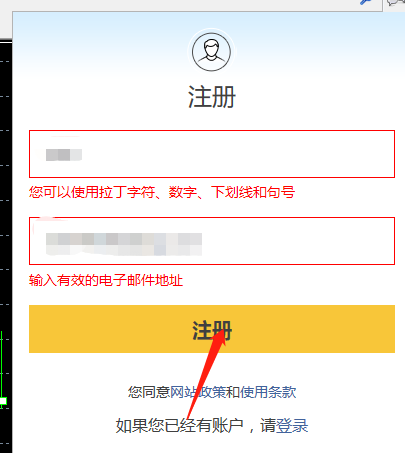The height and width of the screenshot is (453, 405).
Task: Focus the email address input field
Action: [x=212, y=241]
